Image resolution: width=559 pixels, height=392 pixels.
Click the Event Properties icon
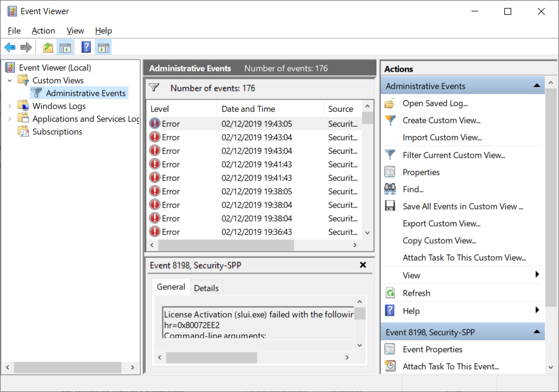390,349
